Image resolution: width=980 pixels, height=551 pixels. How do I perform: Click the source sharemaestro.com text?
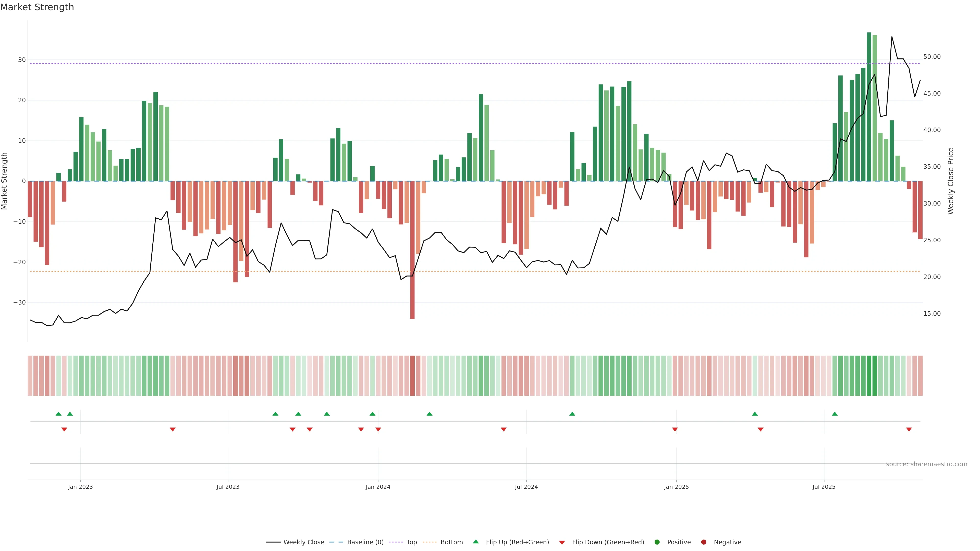pyautogui.click(x=926, y=464)
